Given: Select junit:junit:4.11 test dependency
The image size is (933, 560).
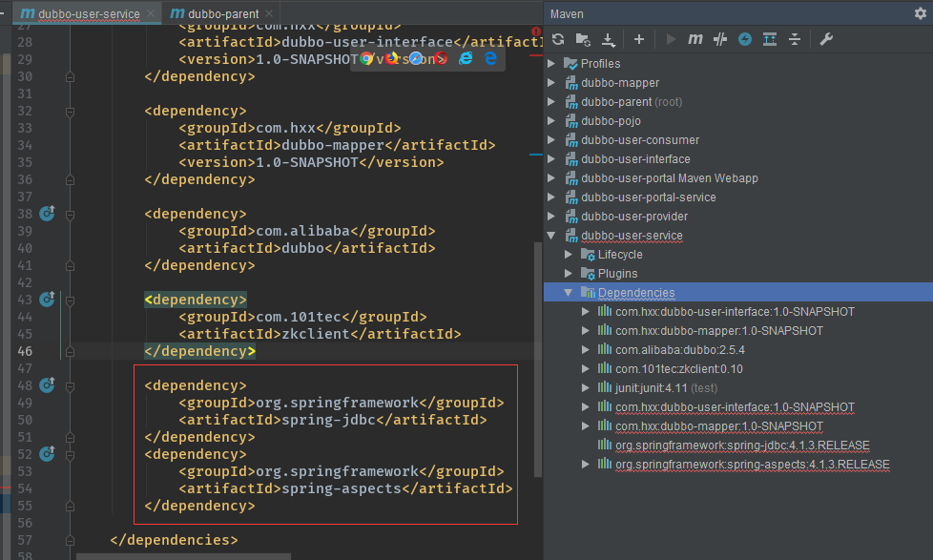Looking at the screenshot, I should (666, 387).
